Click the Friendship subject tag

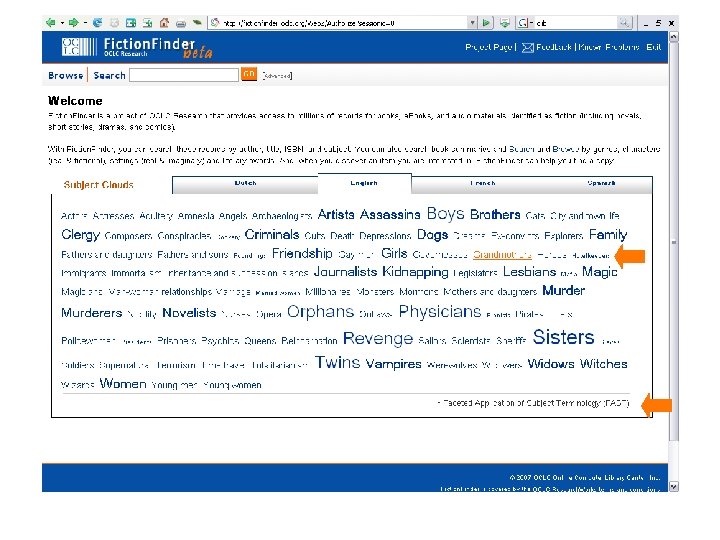(x=302, y=253)
